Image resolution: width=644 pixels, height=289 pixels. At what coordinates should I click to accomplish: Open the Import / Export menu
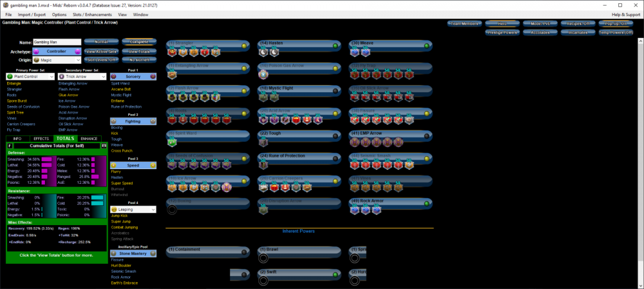point(33,14)
